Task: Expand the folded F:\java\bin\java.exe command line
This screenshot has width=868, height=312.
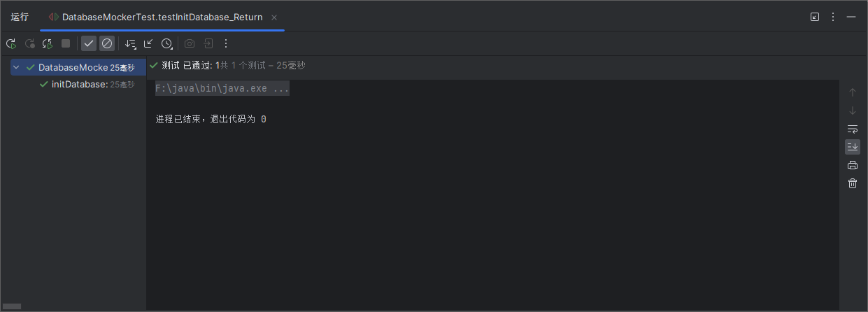Action: coord(222,89)
